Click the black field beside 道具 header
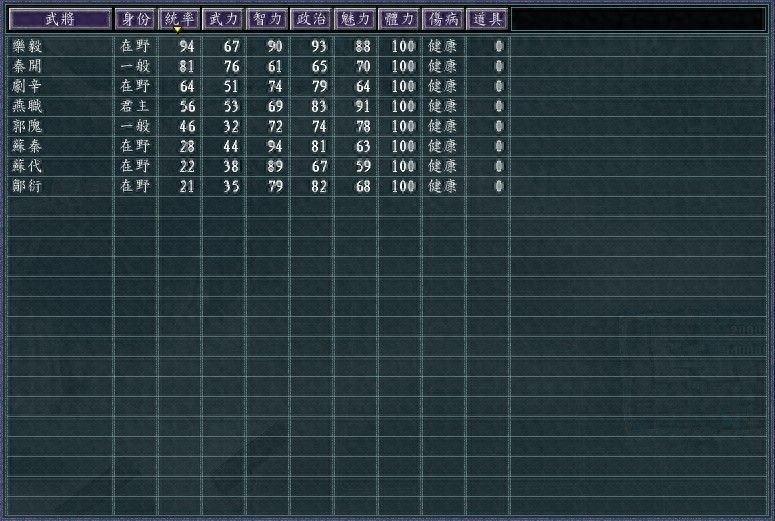Screen dimensions: 775x521 pyautogui.click(x=638, y=19)
